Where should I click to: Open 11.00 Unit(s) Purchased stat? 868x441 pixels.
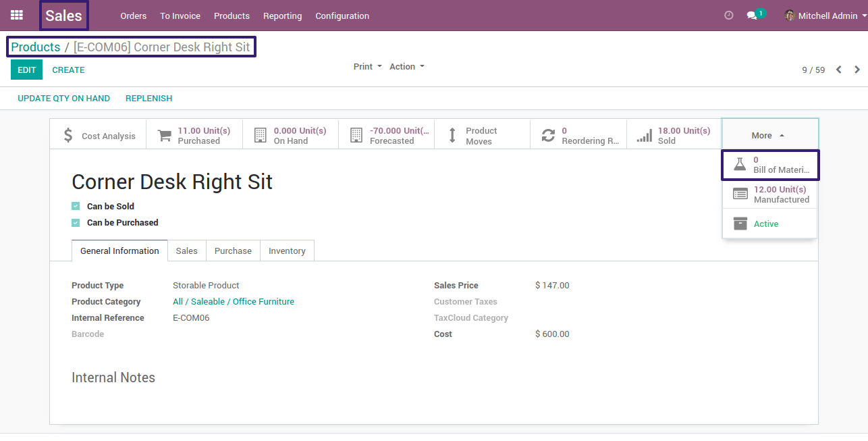(194, 135)
